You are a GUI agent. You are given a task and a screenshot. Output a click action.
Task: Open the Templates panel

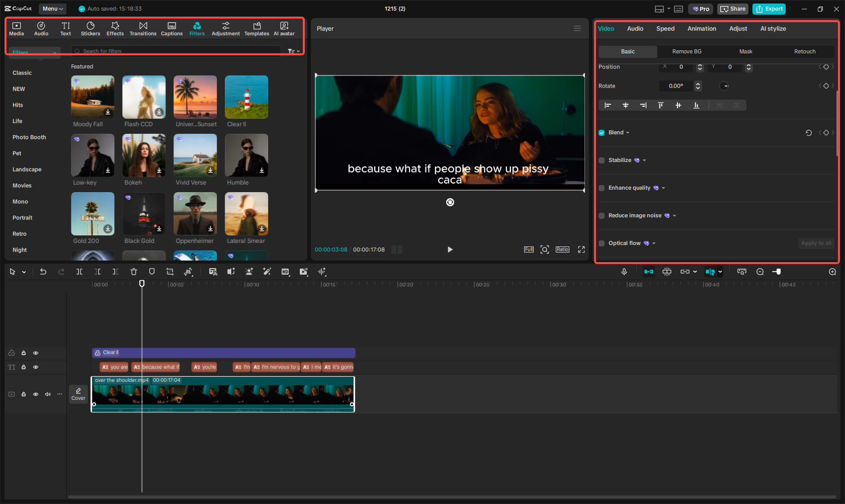pos(257,29)
